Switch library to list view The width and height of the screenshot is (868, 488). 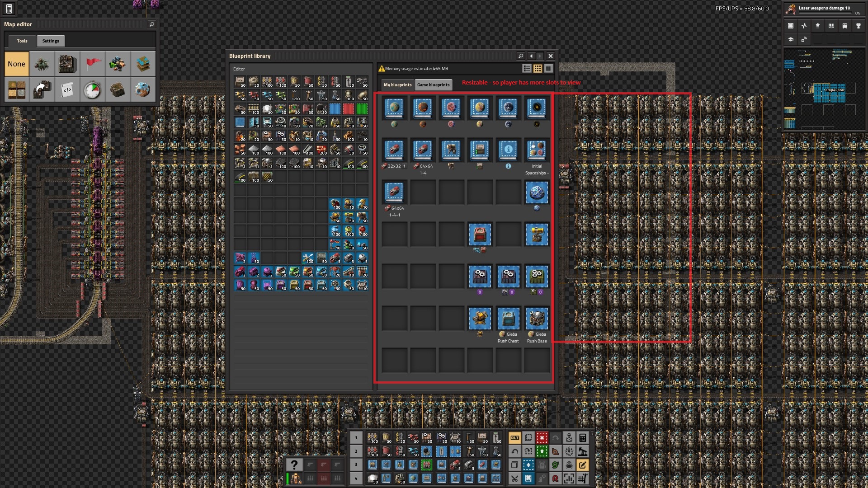pos(527,69)
